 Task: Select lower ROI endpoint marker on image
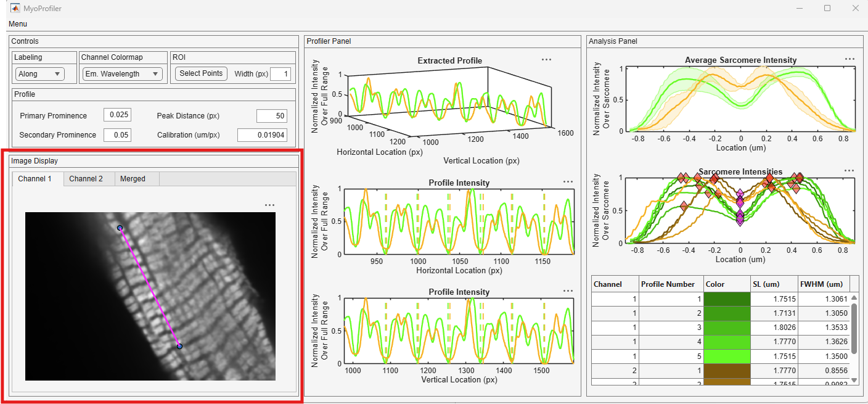[x=179, y=347]
